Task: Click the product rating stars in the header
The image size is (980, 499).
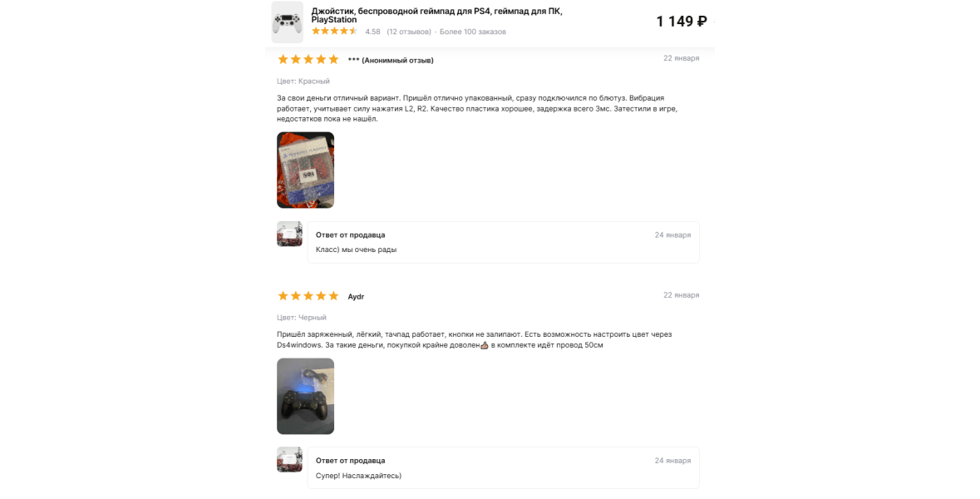Action: (334, 32)
